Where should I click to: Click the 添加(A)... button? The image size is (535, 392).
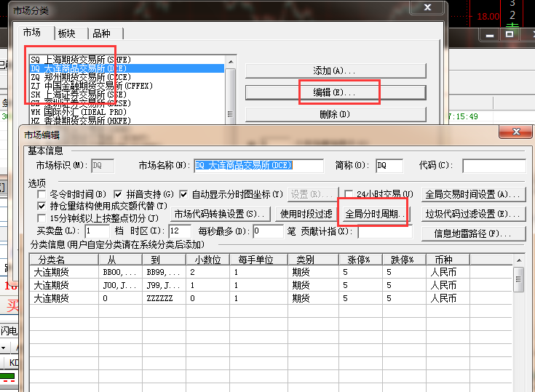(x=336, y=71)
